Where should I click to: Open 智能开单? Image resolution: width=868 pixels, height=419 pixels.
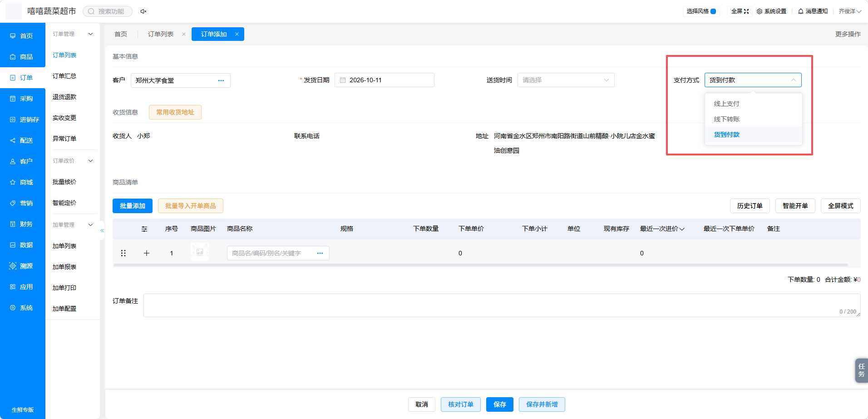[795, 206]
